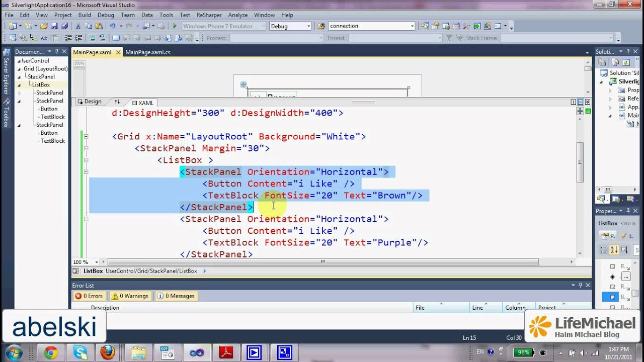Collapse ListBox code outlining region
The image size is (644, 362).
tap(86, 160)
